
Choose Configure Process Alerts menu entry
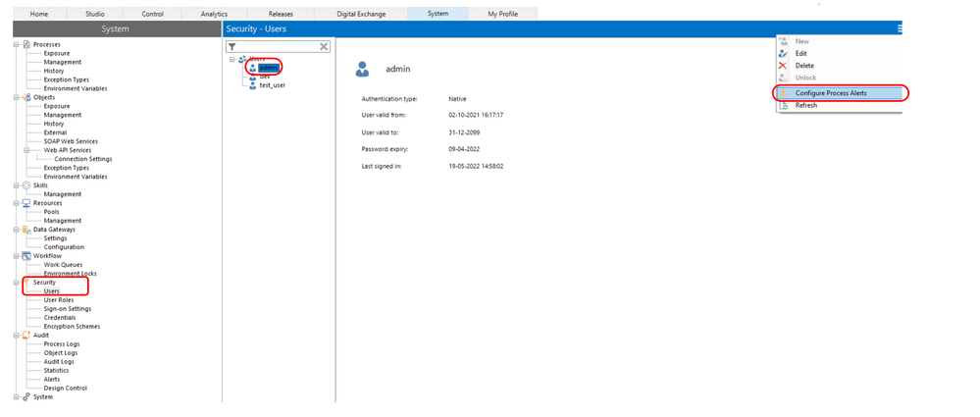(x=830, y=93)
